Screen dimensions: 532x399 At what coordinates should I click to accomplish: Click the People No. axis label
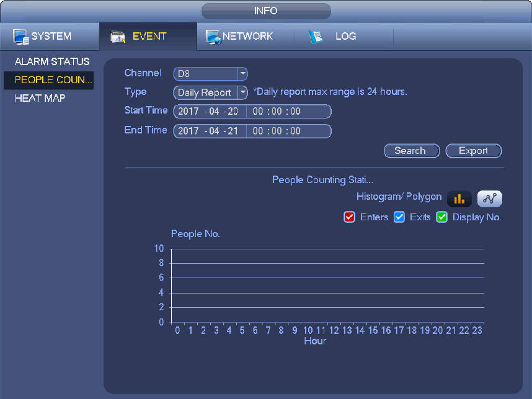click(195, 233)
